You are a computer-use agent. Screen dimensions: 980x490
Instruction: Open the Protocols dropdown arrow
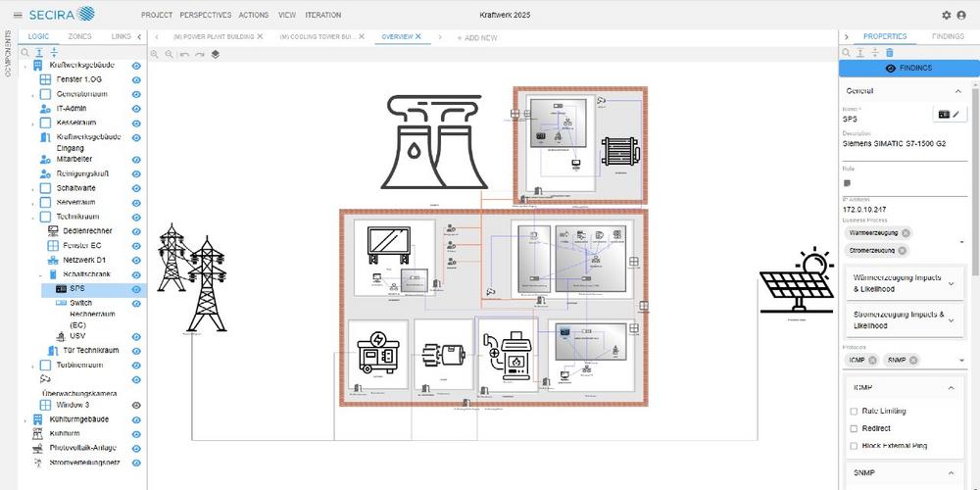click(x=961, y=361)
